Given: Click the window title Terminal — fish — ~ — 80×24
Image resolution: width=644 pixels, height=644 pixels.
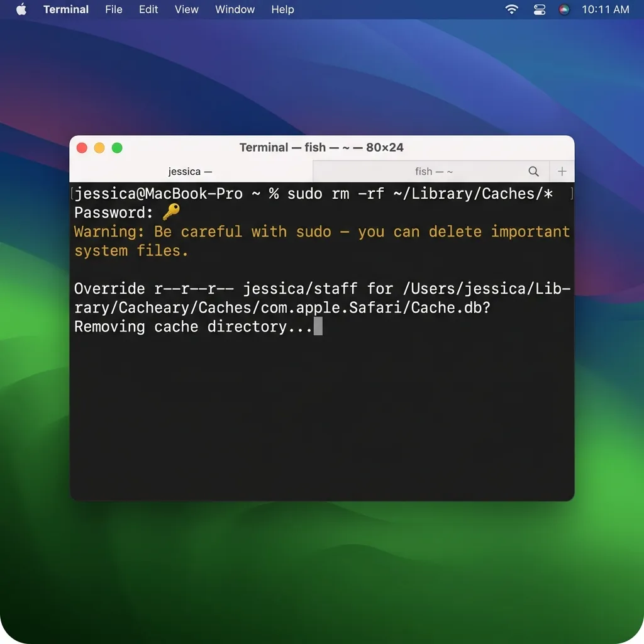Looking at the screenshot, I should [x=321, y=147].
